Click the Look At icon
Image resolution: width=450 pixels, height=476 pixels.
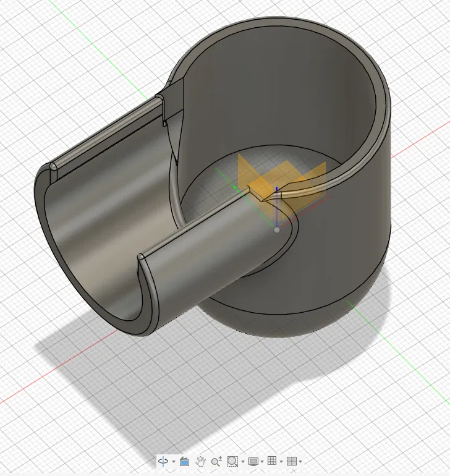point(184,461)
